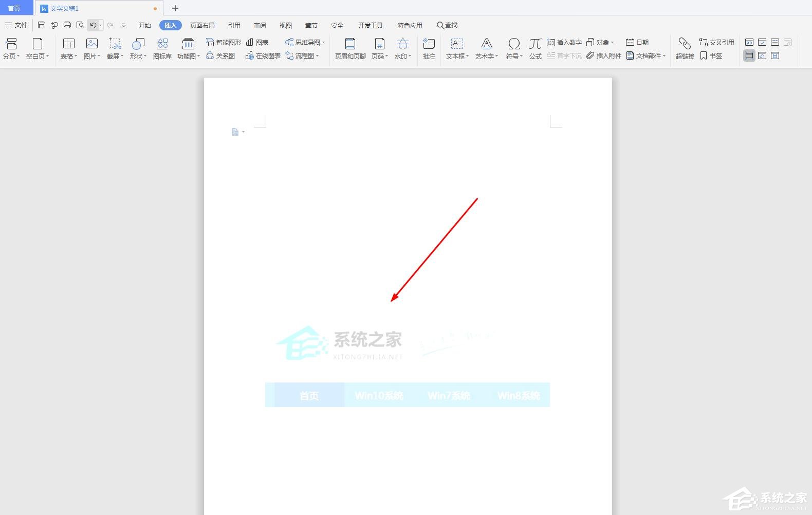Open a new document tab with plus
This screenshot has width=812, height=515.
175,8
